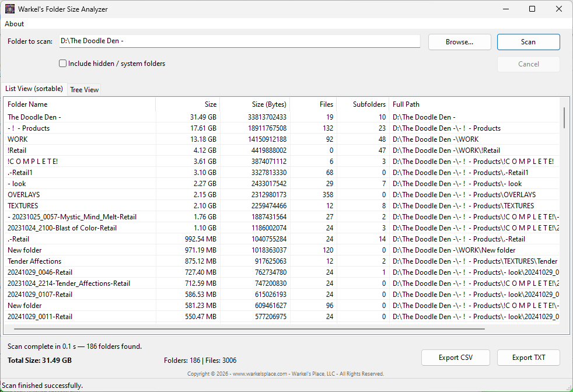Select the '20241029_0011-Retail' row
Image resolution: width=573 pixels, height=392 pixels.
click(281, 317)
